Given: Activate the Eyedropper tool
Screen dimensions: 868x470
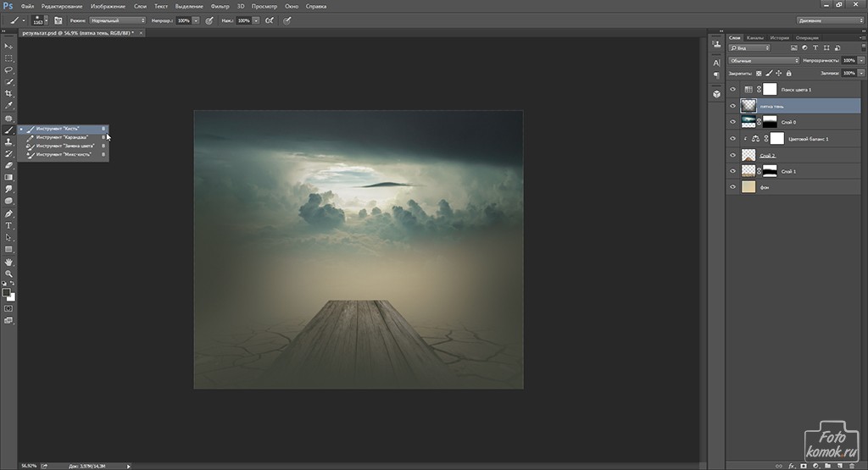Looking at the screenshot, I should point(9,105).
